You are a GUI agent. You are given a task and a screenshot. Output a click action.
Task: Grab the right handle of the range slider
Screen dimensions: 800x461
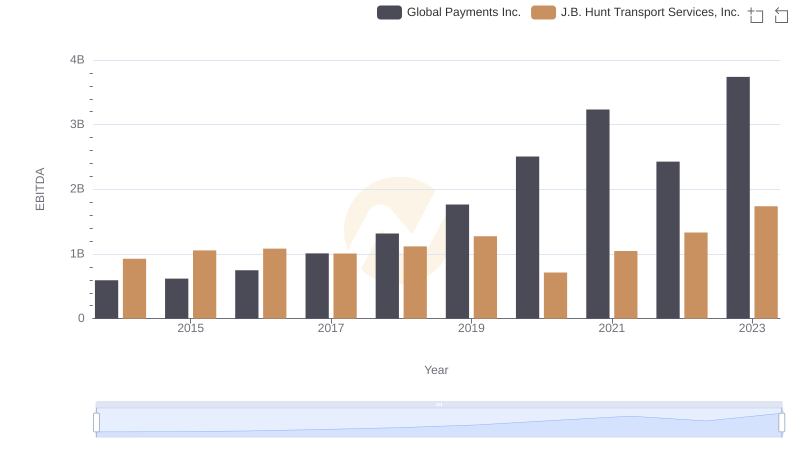coord(782,423)
